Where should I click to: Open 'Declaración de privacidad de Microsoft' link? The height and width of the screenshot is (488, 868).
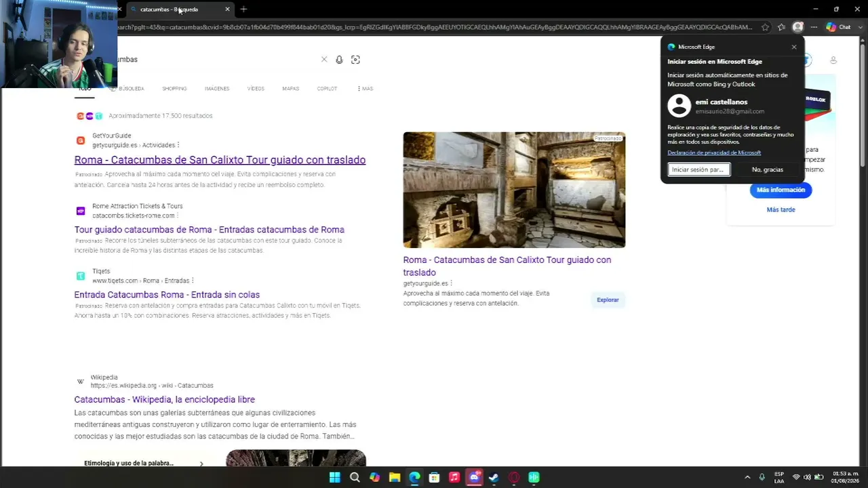[714, 153]
